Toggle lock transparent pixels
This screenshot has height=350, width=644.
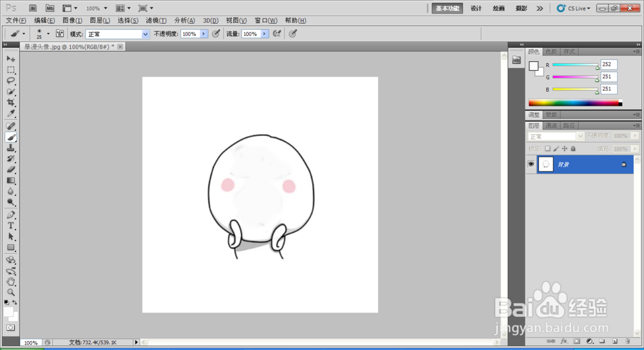pyautogui.click(x=547, y=148)
